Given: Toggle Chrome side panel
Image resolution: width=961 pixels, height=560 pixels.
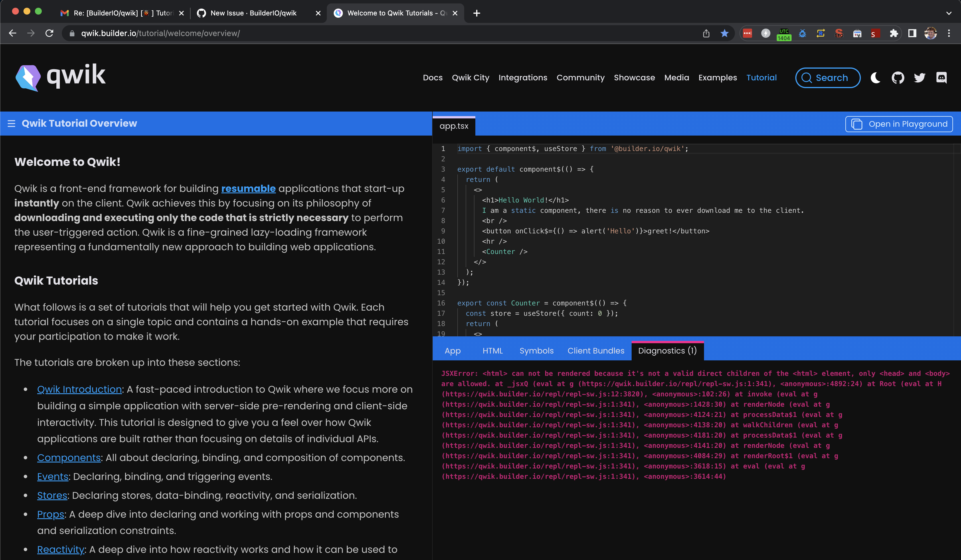Looking at the screenshot, I should point(912,33).
